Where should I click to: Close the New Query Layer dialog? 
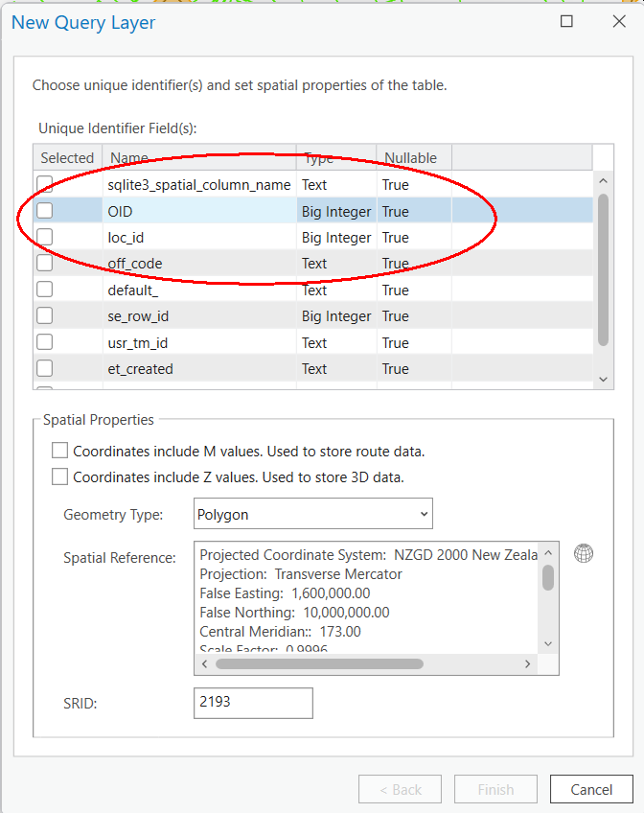[x=616, y=21]
